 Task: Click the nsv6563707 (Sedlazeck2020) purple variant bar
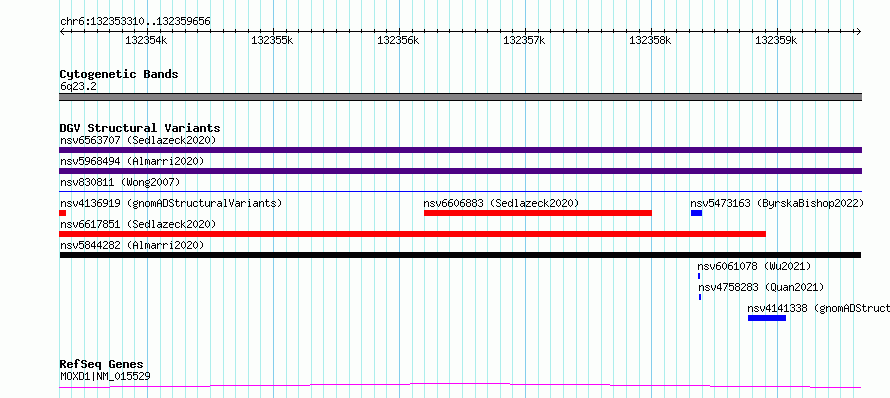460,150
